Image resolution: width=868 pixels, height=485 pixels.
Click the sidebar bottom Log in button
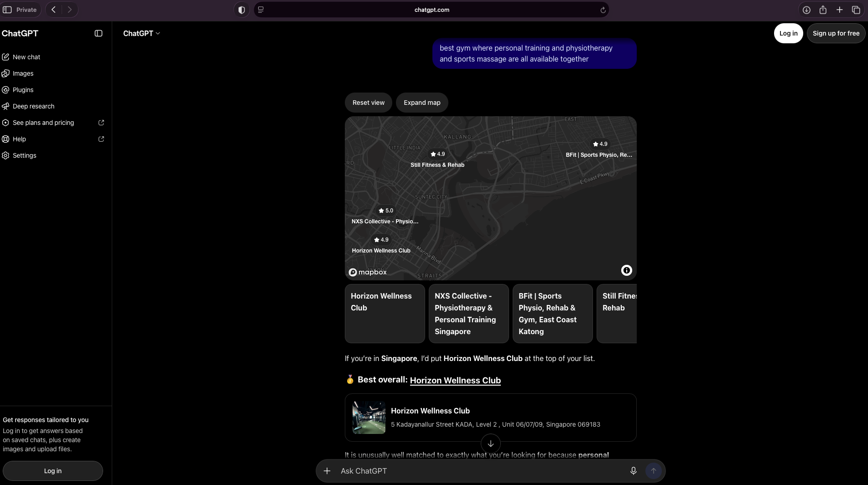53,471
